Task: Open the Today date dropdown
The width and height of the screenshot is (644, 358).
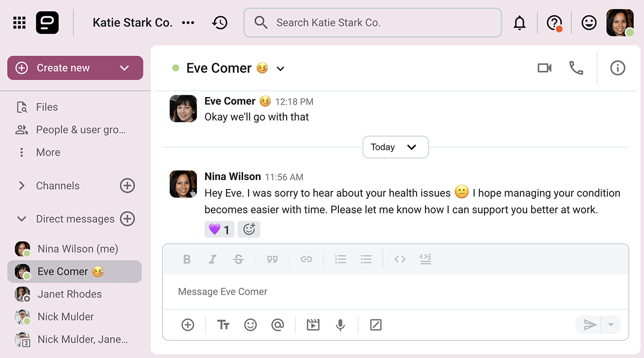Action: (396, 147)
